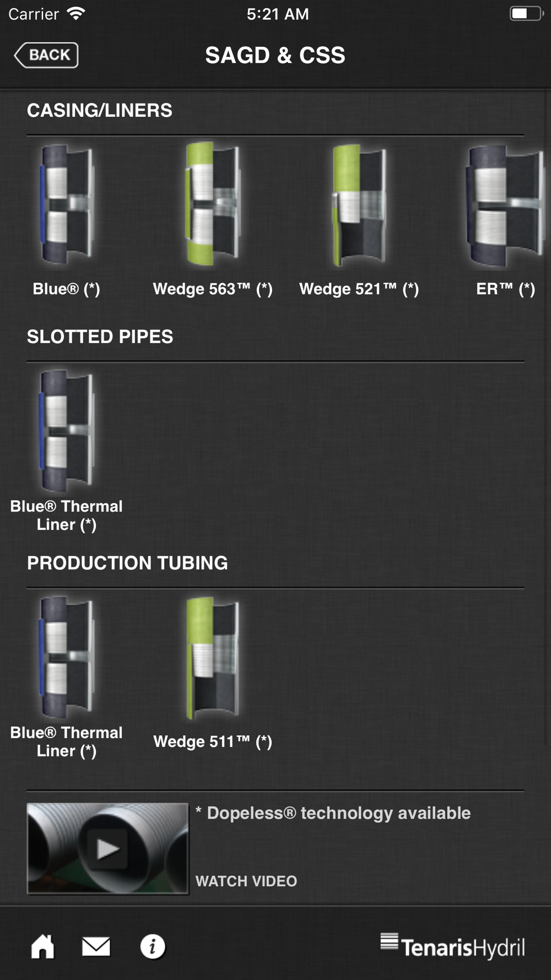
Task: Show app information with the info icon
Action: 153,946
